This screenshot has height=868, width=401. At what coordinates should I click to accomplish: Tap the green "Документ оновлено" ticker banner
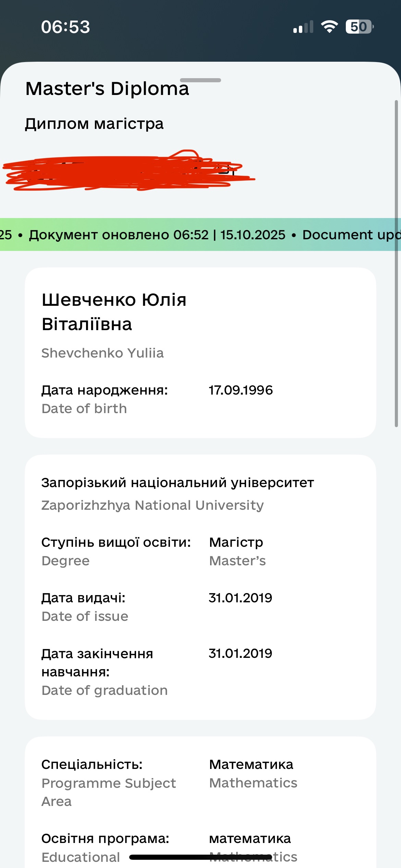click(x=200, y=235)
